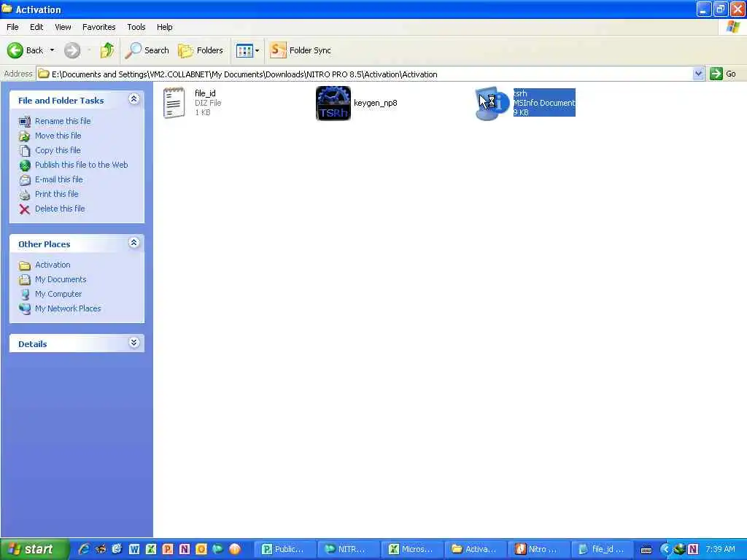Click the taskbar clock showing 7:39 AM
Viewport: 747px width, 560px height.
coord(720,549)
